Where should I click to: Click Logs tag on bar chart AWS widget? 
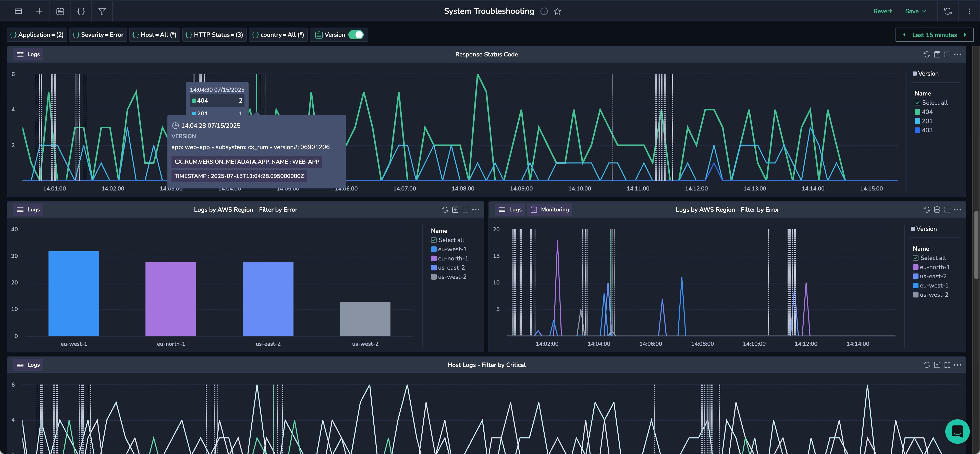[x=28, y=210]
